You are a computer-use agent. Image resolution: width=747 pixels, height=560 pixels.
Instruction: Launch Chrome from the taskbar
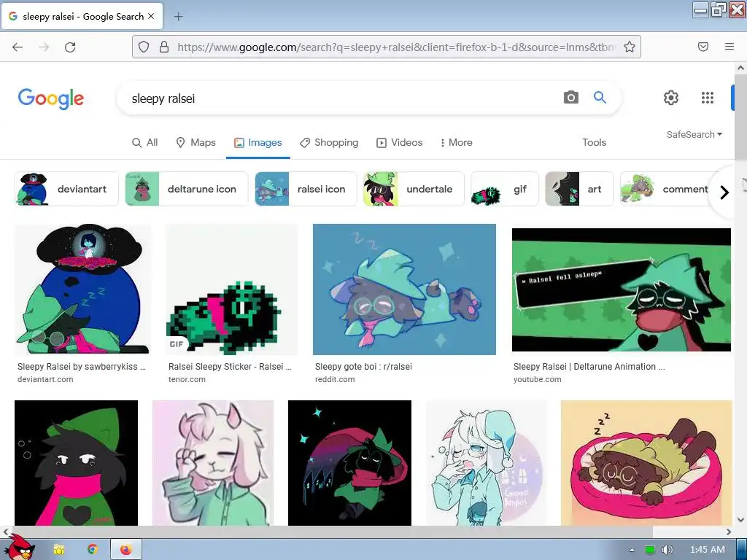[93, 550]
